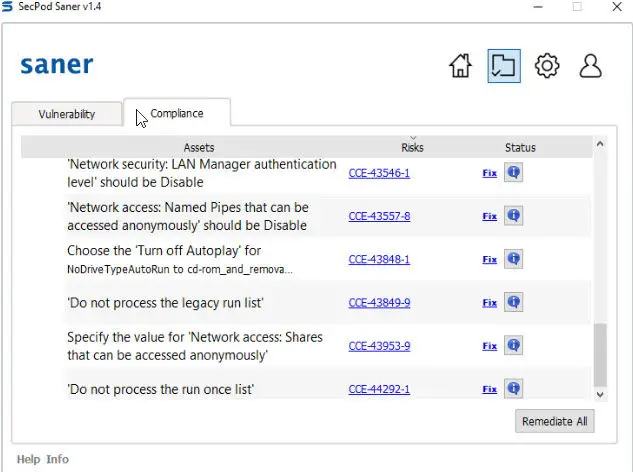Open the CCE-43546-1 link

[x=379, y=173]
